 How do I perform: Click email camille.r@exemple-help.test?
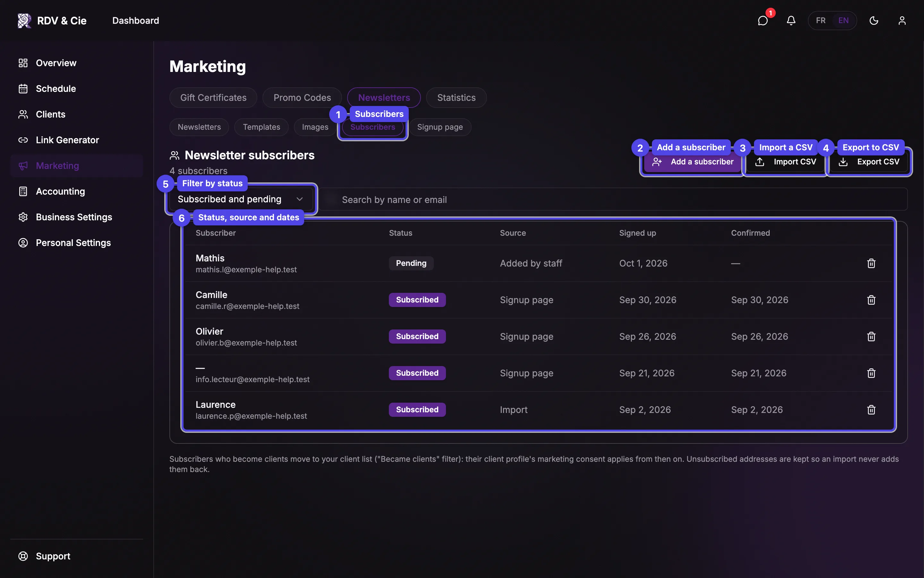[247, 306]
